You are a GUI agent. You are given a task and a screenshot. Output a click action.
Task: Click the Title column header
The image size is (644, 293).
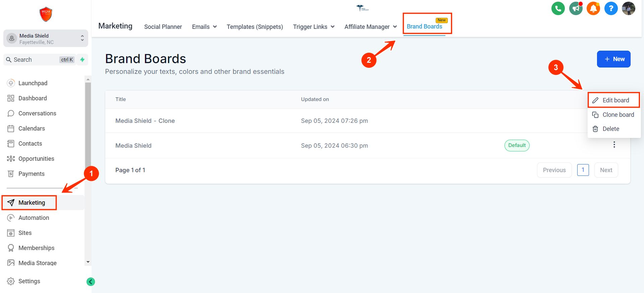point(121,99)
